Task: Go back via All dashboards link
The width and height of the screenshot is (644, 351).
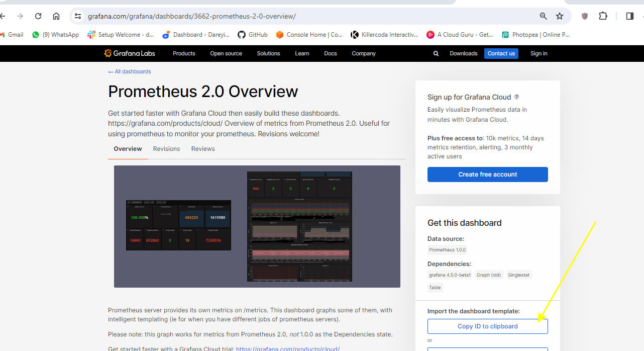Action: (x=133, y=71)
